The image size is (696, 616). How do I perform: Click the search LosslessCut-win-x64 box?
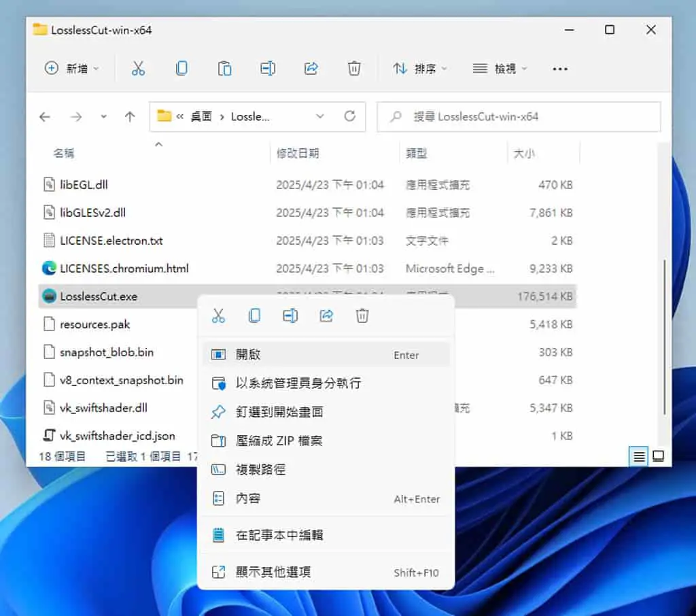click(519, 117)
